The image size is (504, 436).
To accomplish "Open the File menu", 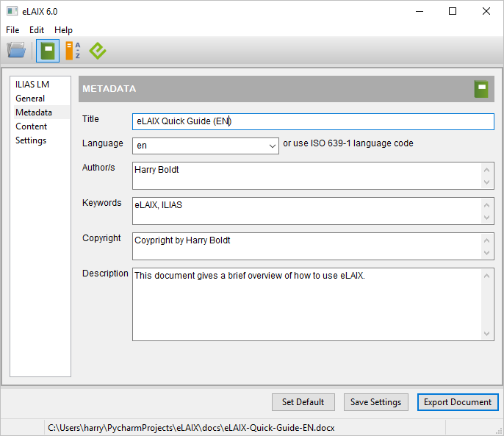I will [x=12, y=30].
